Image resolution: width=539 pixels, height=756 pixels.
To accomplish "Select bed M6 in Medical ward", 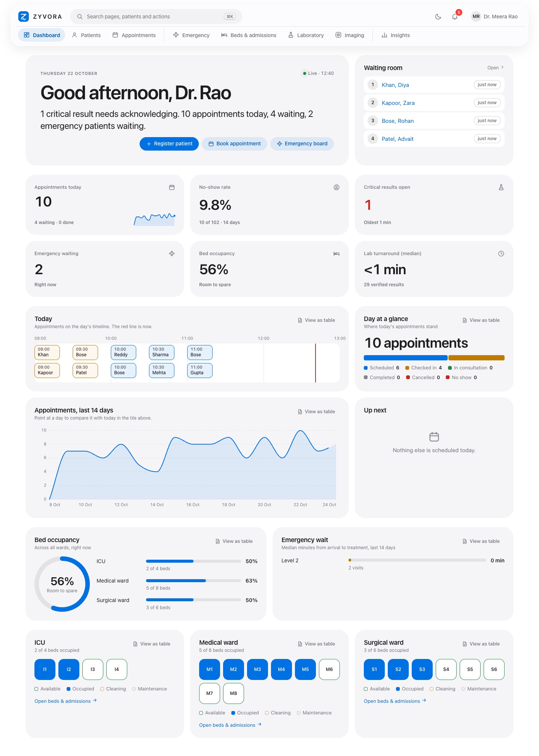I will point(329,669).
